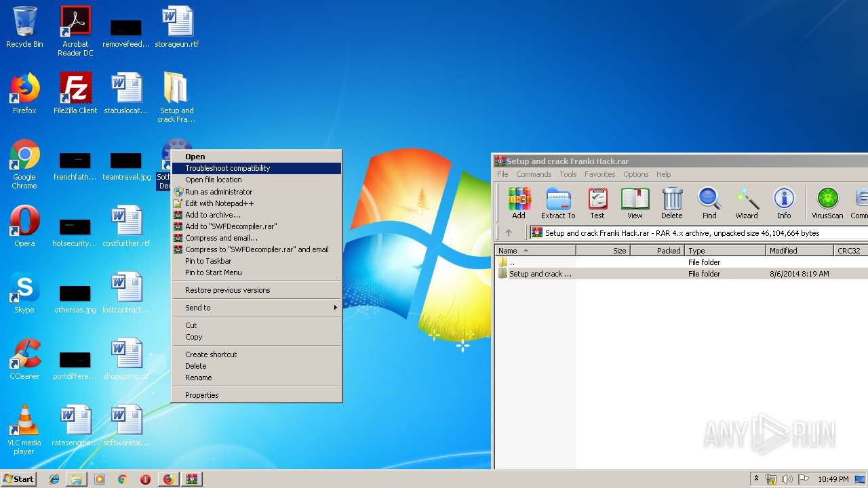The width and height of the screenshot is (868, 488).
Task: Click the WinRAR taskbar button
Action: pyautogui.click(x=191, y=479)
